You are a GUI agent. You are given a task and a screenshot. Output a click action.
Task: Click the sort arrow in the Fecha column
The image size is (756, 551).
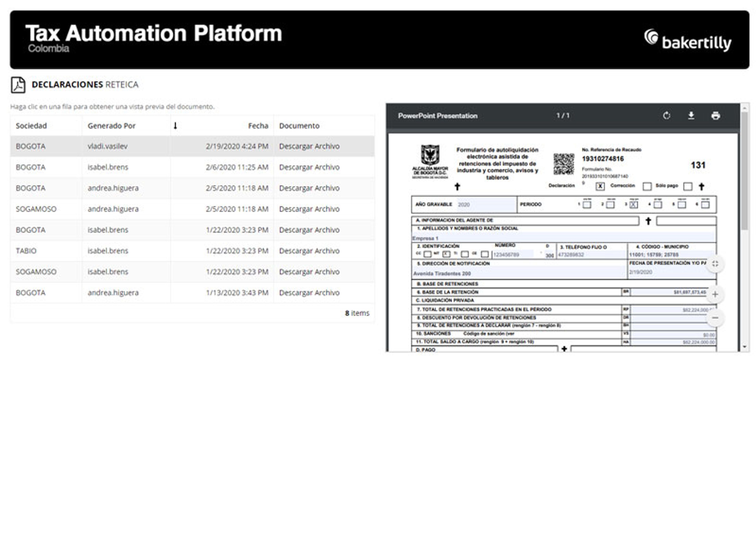[175, 126]
